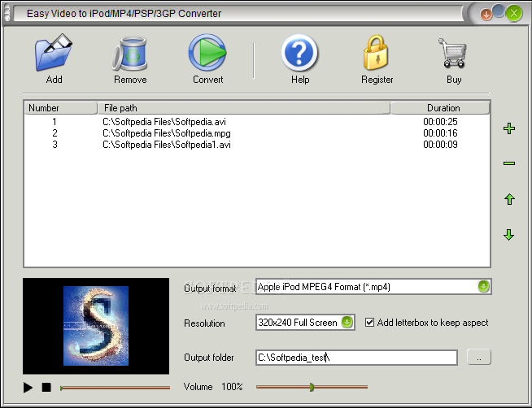532x408 pixels.
Task: Start conversion with the Convert play icon
Action: 207,54
